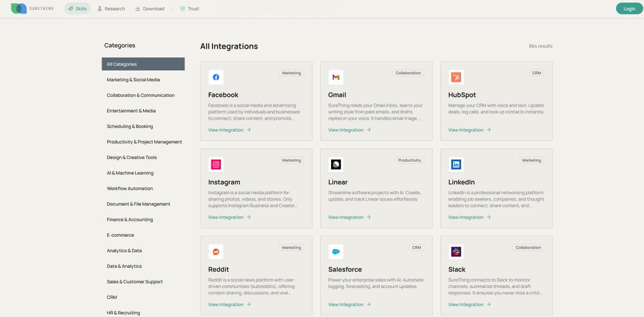644x317 pixels.
Task: Click the SureThing logo
Action: click(32, 9)
